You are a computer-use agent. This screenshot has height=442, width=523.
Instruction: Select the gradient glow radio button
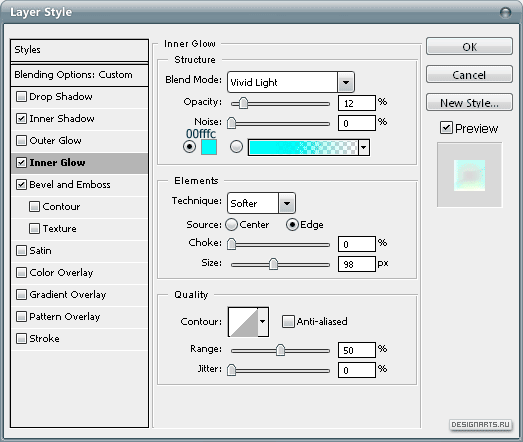tap(236, 147)
